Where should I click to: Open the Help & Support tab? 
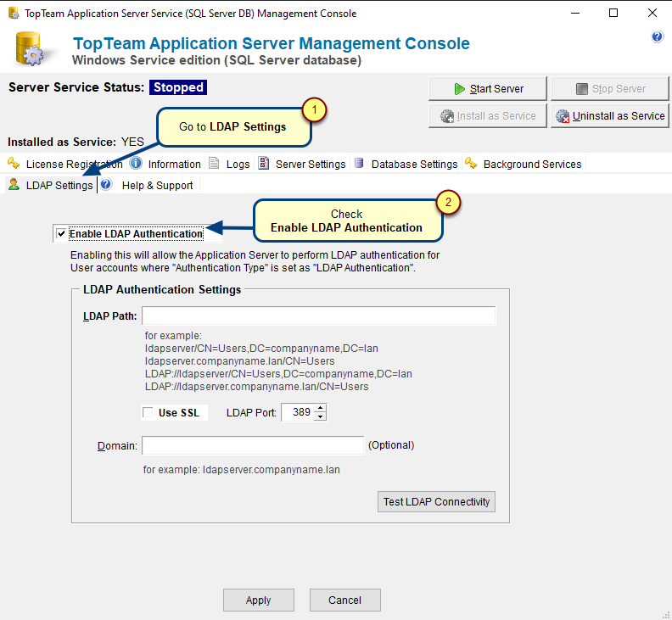click(148, 186)
